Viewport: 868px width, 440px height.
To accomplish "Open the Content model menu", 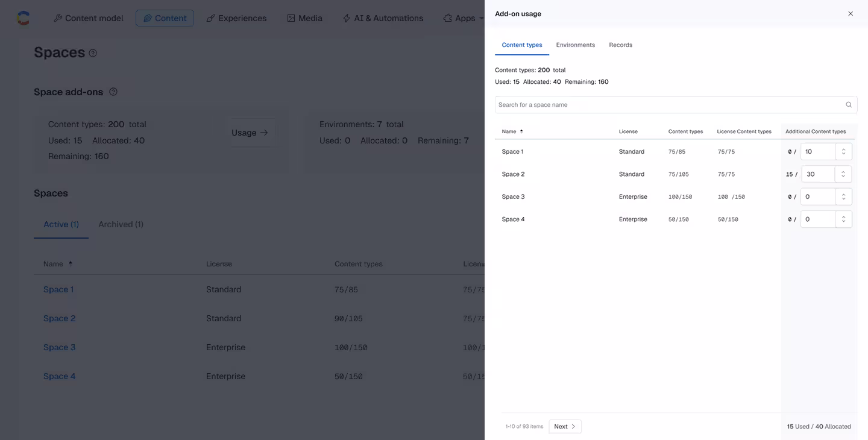I will coord(89,18).
